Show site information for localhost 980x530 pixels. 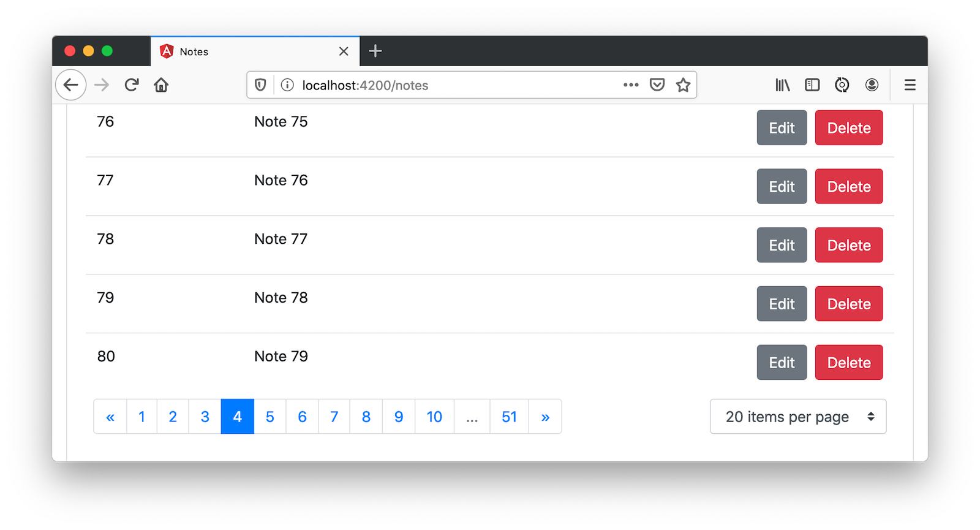287,85
